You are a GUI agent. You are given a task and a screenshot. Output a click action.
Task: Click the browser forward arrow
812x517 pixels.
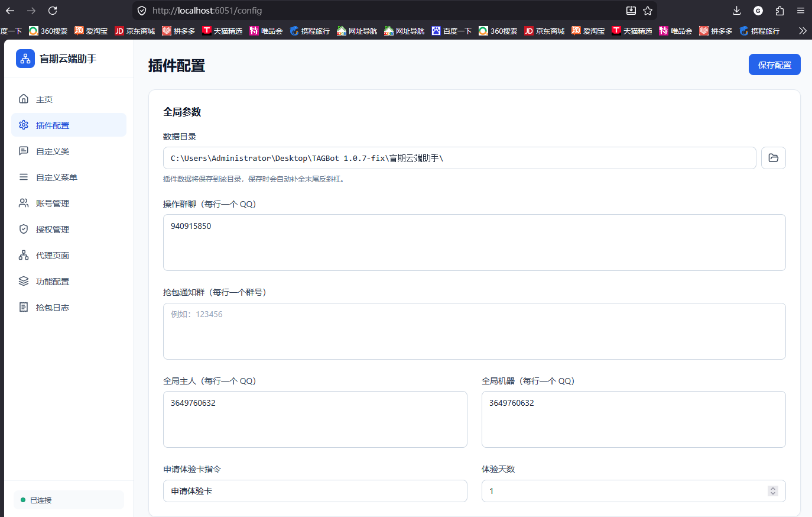(x=31, y=11)
